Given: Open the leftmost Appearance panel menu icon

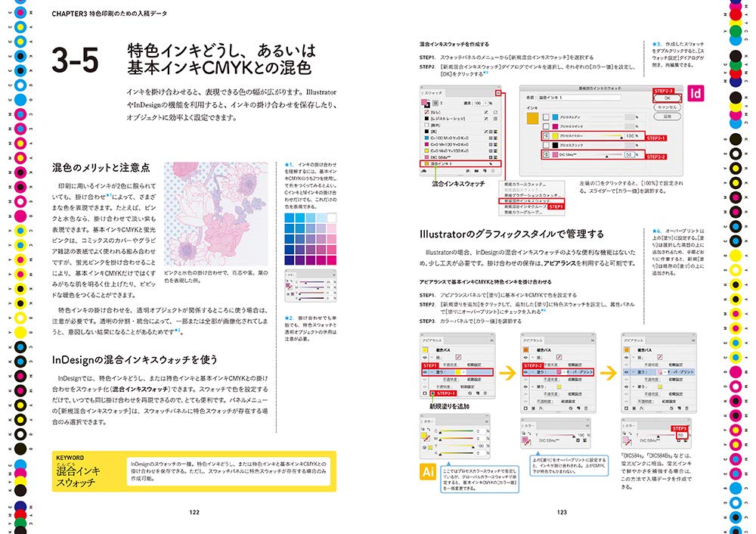Looking at the screenshot, I should pyautogui.click(x=492, y=340).
